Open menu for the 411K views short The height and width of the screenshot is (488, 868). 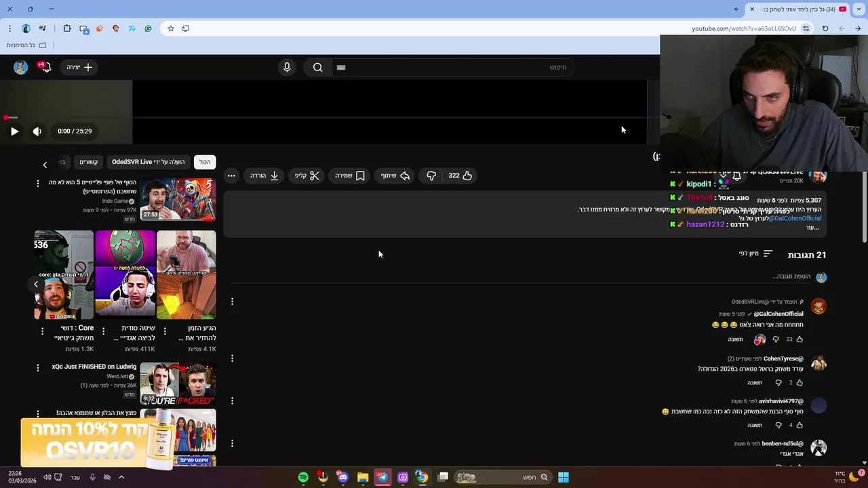[103, 331]
